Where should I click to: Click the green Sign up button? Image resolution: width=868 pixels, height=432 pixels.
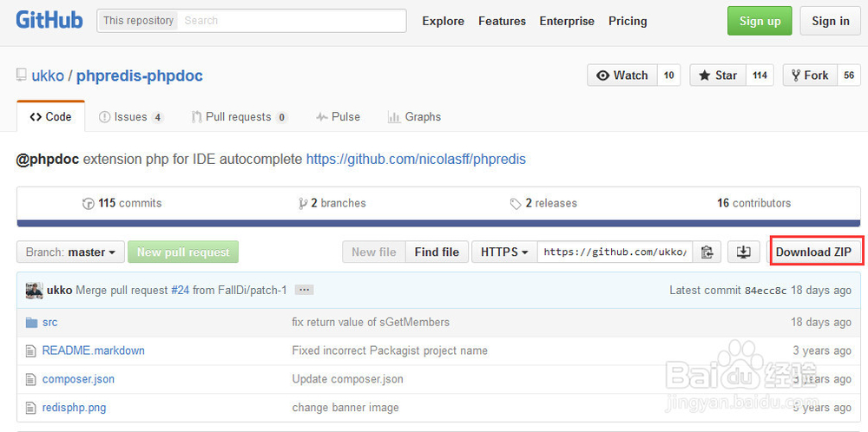(x=759, y=22)
